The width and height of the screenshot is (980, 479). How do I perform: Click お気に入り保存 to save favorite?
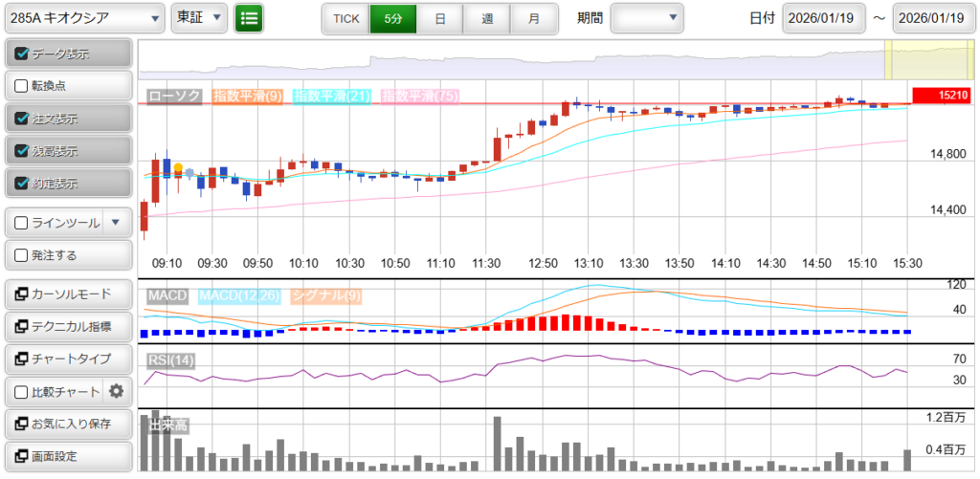67,424
